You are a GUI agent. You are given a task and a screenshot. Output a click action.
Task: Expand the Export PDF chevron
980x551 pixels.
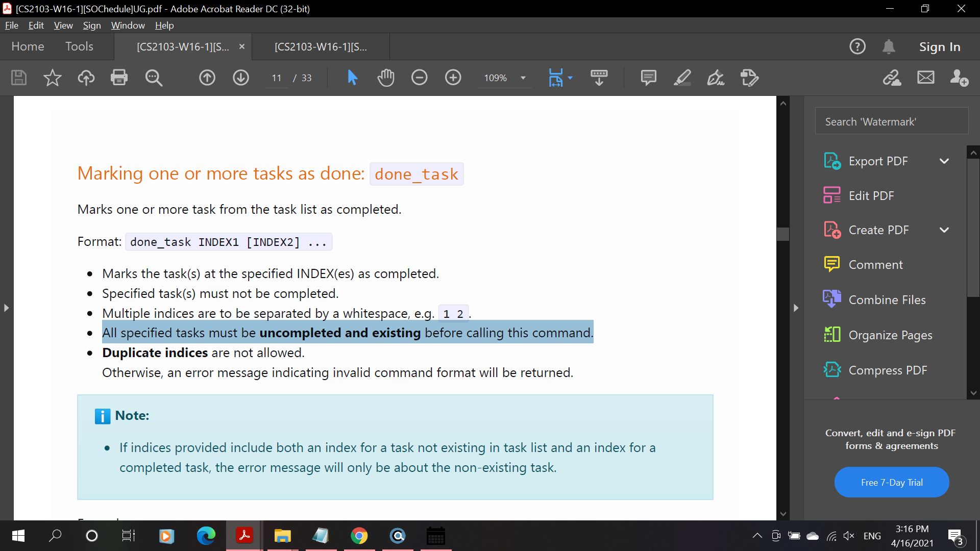click(944, 161)
